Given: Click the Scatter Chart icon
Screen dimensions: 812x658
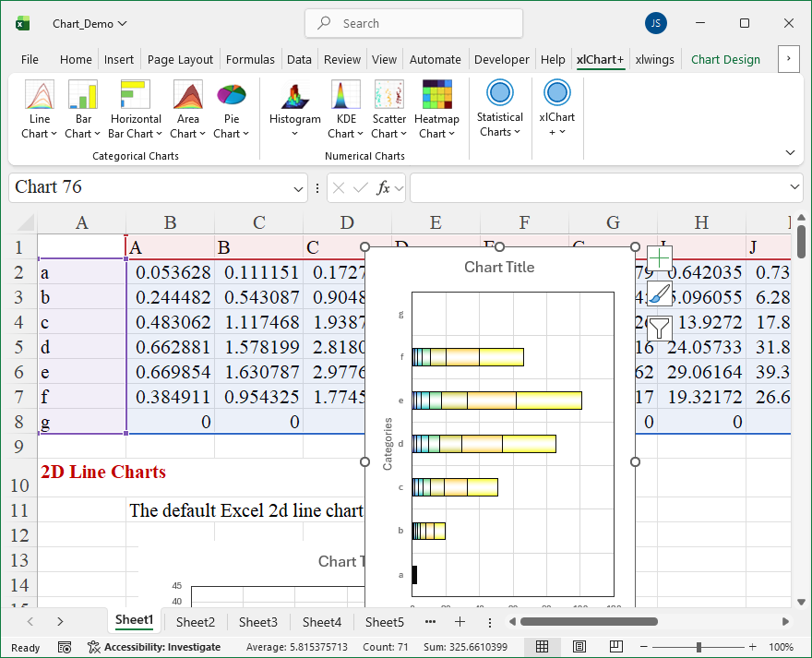Looking at the screenshot, I should (x=388, y=96).
